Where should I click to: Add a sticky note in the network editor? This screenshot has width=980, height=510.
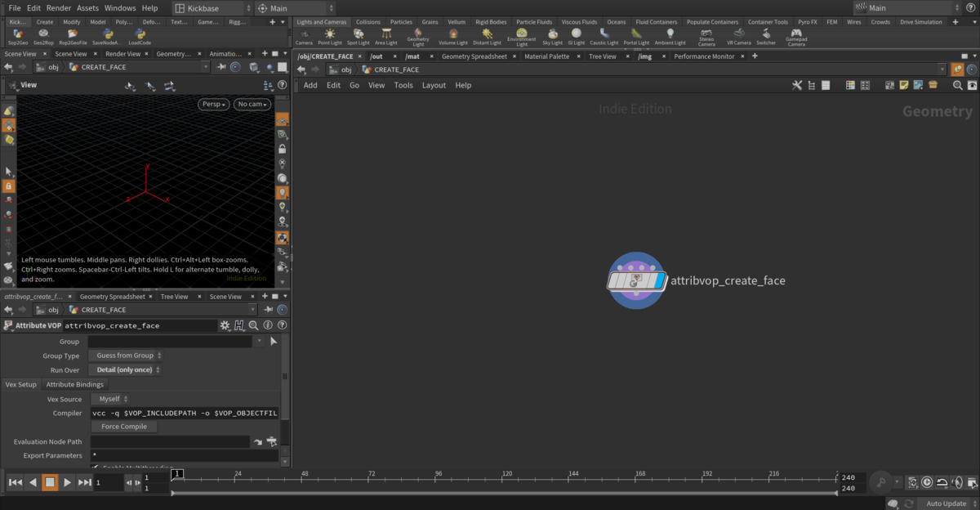point(904,85)
